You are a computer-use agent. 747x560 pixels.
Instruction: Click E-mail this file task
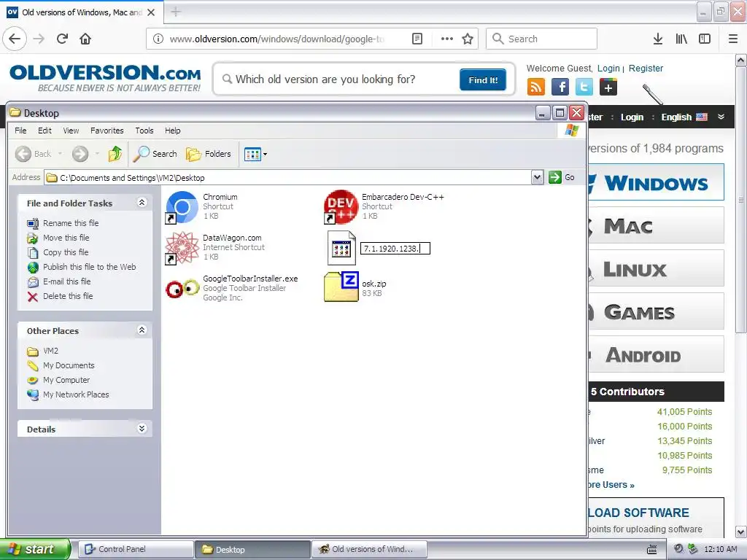point(66,281)
